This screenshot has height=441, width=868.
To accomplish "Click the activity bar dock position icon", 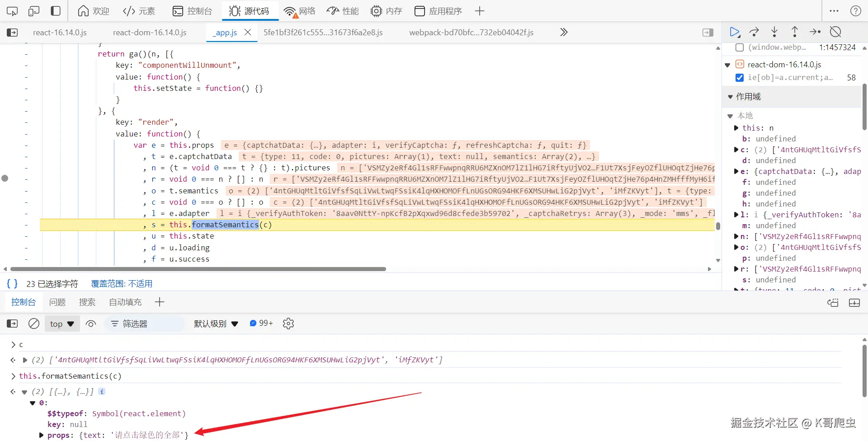I will click(x=56, y=11).
